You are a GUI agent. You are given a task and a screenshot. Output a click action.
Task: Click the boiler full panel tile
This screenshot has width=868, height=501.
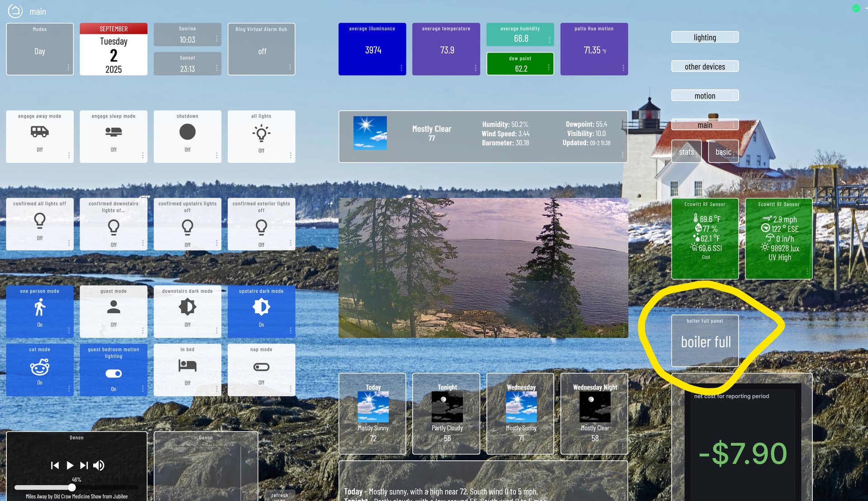[705, 341]
